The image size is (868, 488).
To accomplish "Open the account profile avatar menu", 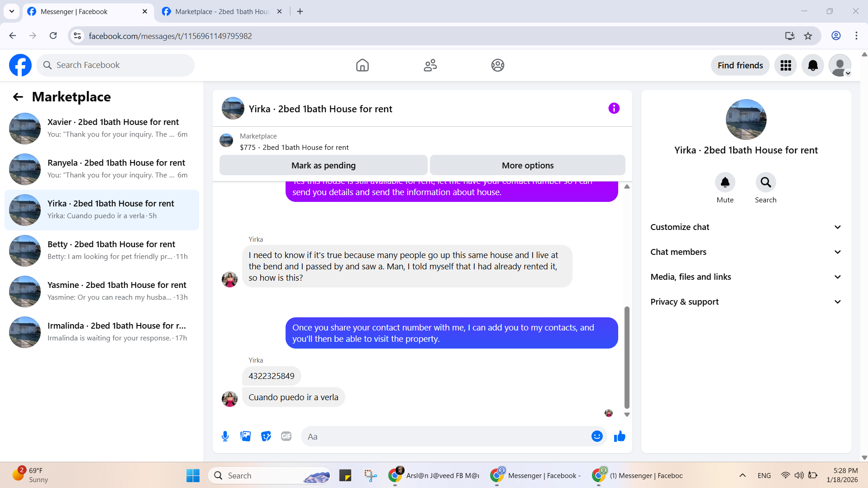I will pos(840,65).
